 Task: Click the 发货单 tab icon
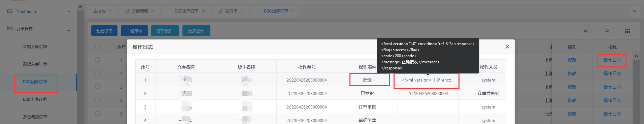[x=220, y=11]
